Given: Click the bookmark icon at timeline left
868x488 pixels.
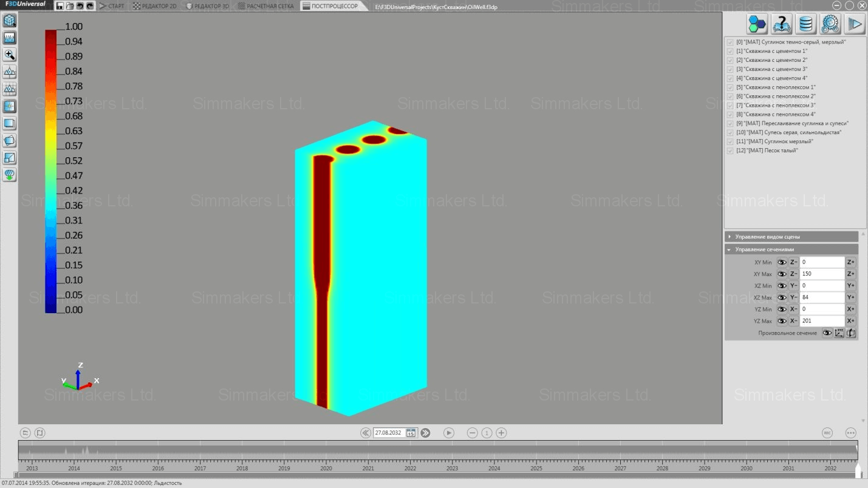Looking at the screenshot, I should coord(39,433).
